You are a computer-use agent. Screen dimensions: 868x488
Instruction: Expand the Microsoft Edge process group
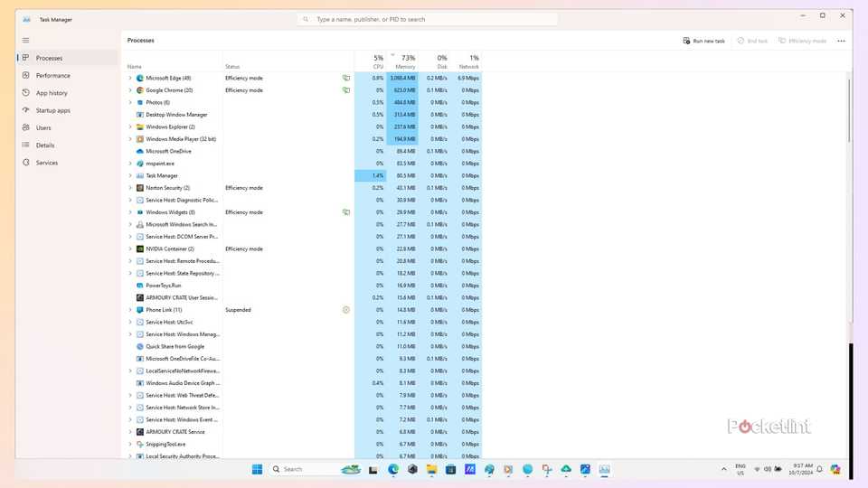coord(130,78)
